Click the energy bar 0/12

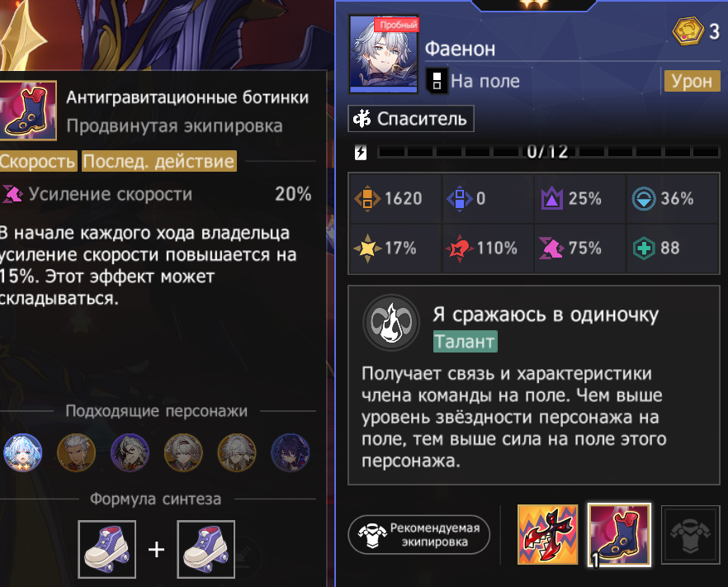(x=548, y=151)
